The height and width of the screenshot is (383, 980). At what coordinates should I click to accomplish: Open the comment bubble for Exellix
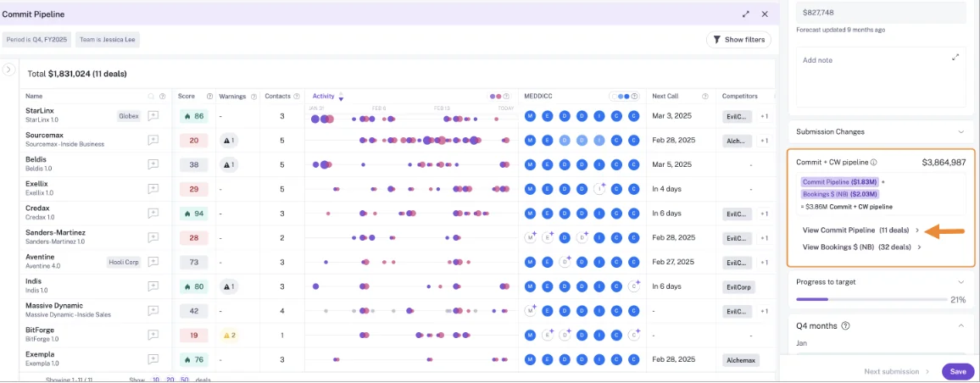[x=153, y=189]
